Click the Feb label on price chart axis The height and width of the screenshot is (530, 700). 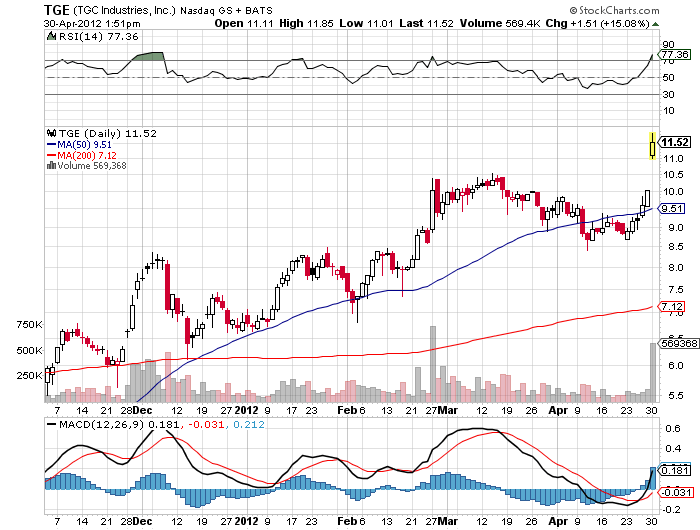point(347,410)
